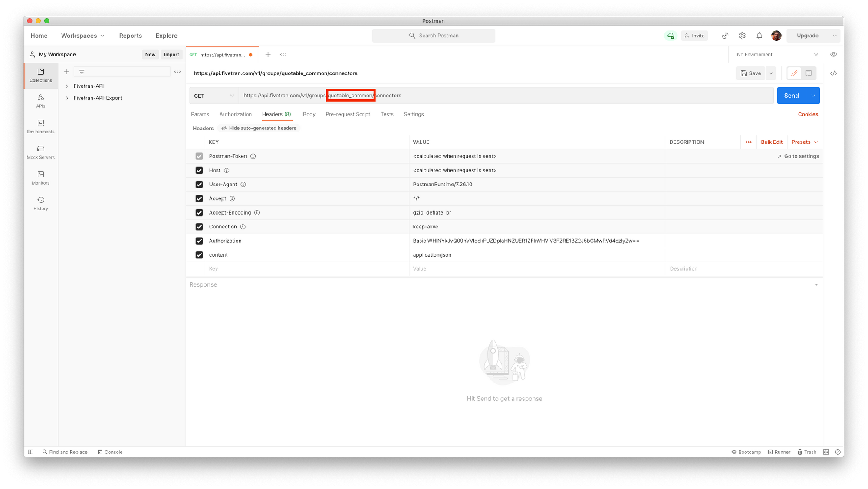Switch to the Authorization tab
This screenshot has width=868, height=489.
tap(236, 114)
